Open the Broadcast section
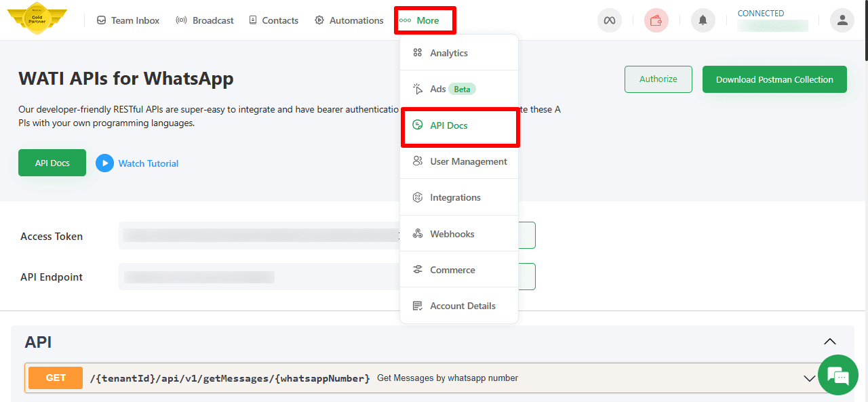Screen dimensions: 868x402 click(204, 20)
